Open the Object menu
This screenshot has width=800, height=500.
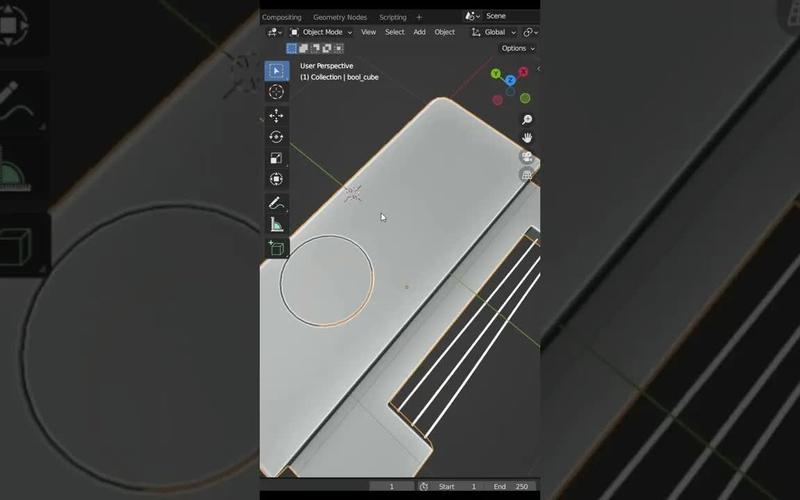(444, 32)
